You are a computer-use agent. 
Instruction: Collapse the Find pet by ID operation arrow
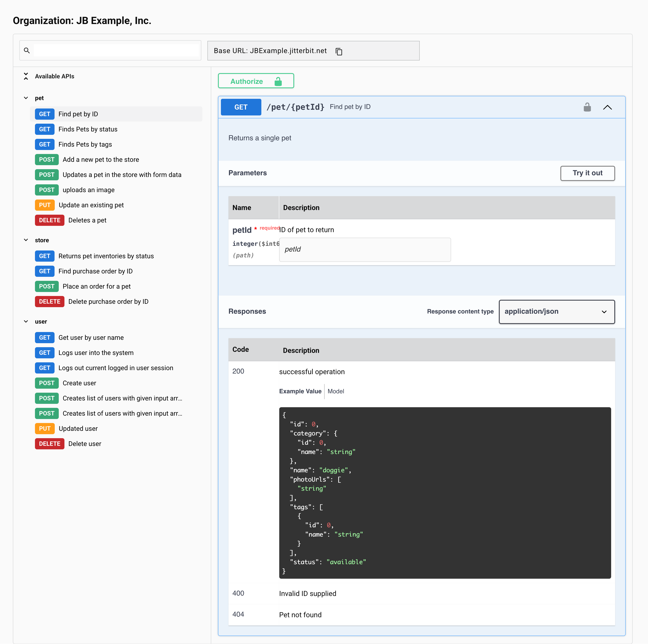(x=607, y=107)
